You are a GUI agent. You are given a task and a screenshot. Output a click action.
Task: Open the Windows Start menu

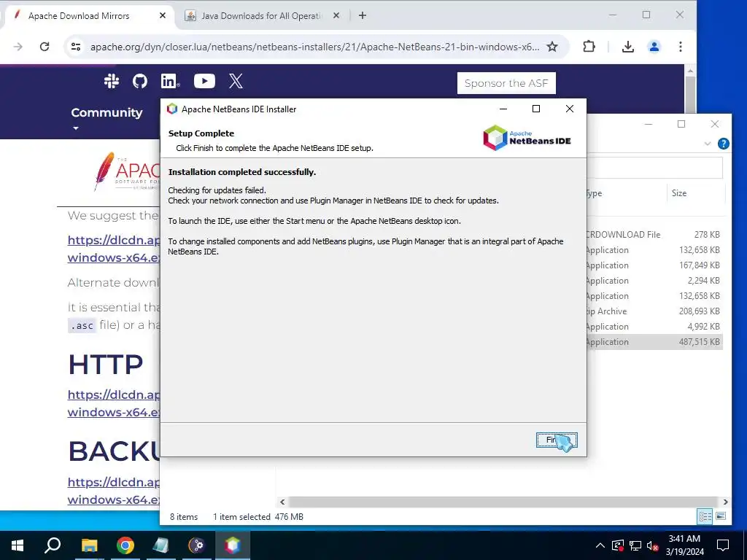pyautogui.click(x=18, y=545)
